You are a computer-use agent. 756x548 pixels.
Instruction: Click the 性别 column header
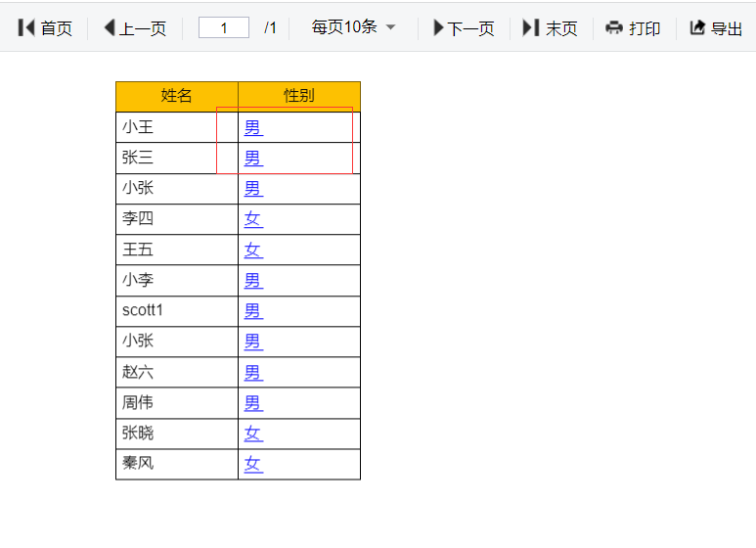tap(299, 97)
